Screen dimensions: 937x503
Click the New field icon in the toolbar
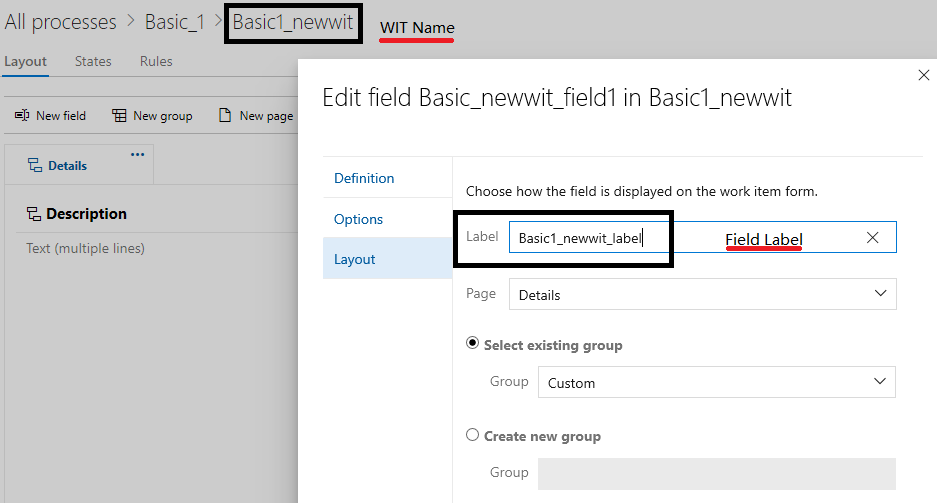click(x=22, y=116)
